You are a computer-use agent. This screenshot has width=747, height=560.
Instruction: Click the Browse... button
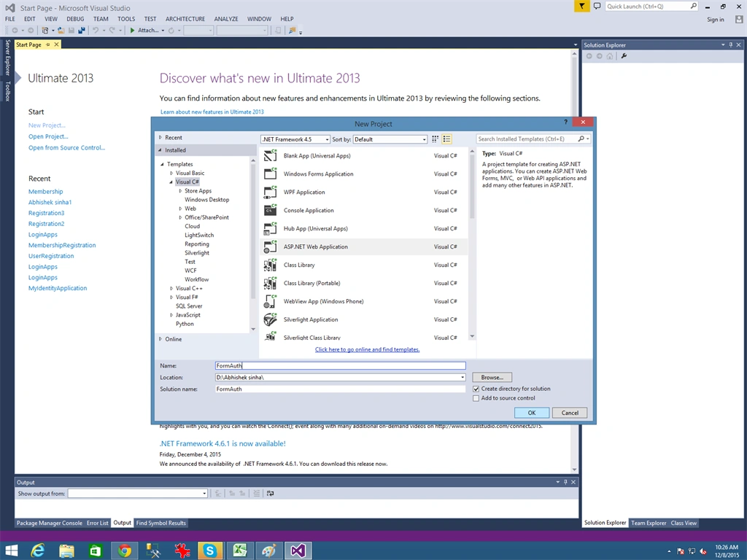(x=492, y=377)
